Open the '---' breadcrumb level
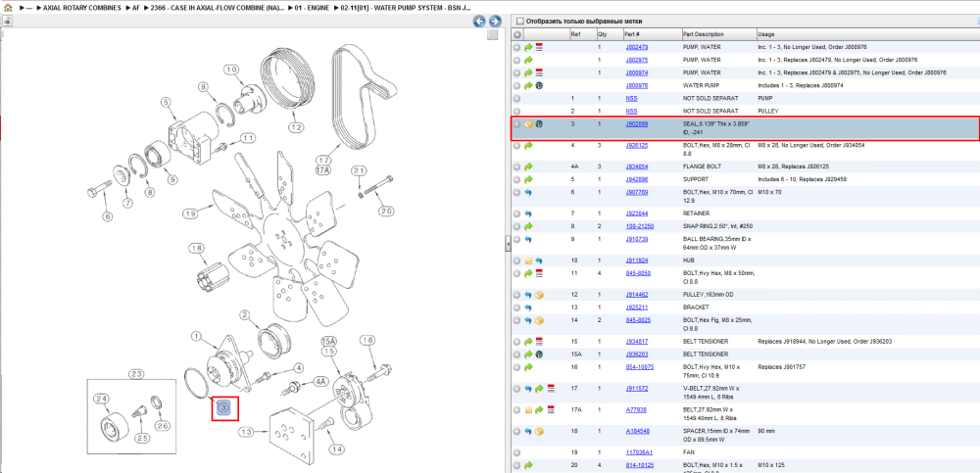Viewport: 980px width, 473px height. [28, 8]
